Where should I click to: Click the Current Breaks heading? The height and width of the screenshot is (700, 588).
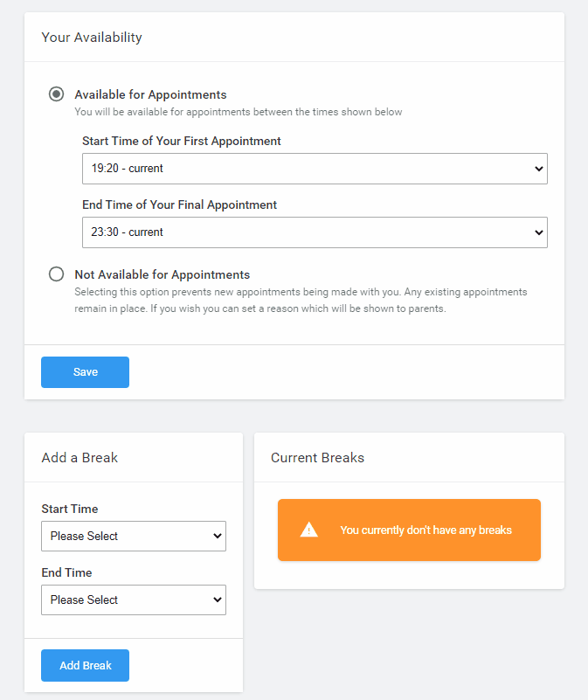(317, 458)
